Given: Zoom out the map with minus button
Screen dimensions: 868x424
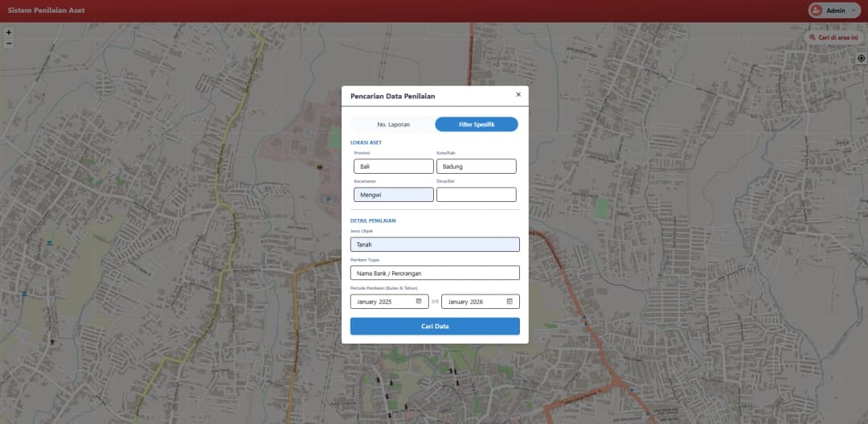Looking at the screenshot, I should pyautogui.click(x=9, y=43).
